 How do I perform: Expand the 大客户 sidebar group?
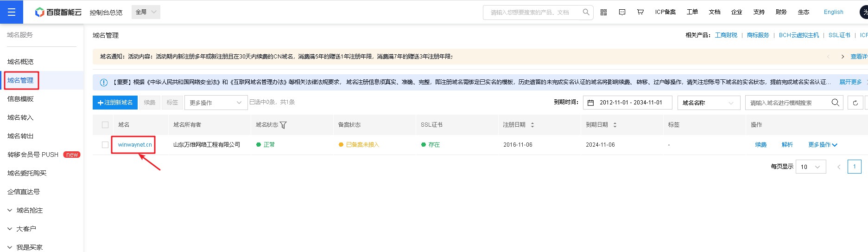21,229
